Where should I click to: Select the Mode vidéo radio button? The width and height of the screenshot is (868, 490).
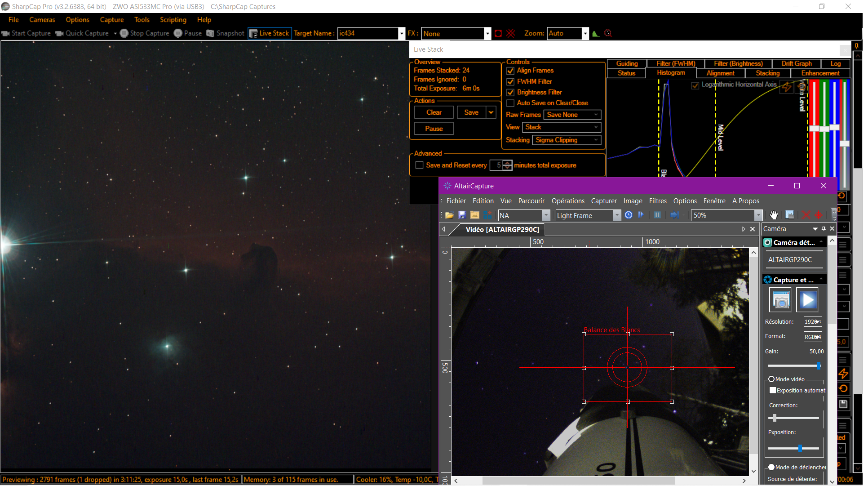tap(771, 379)
